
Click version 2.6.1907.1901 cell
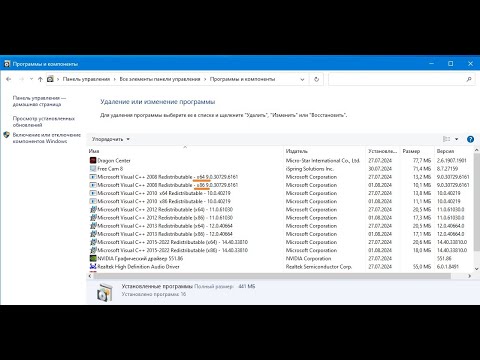pyautogui.click(x=452, y=160)
